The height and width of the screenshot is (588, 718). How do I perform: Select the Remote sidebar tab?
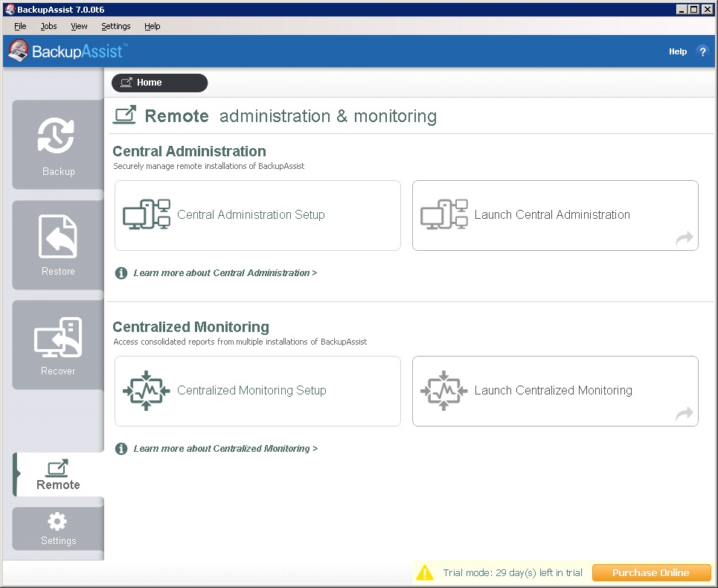(58, 475)
